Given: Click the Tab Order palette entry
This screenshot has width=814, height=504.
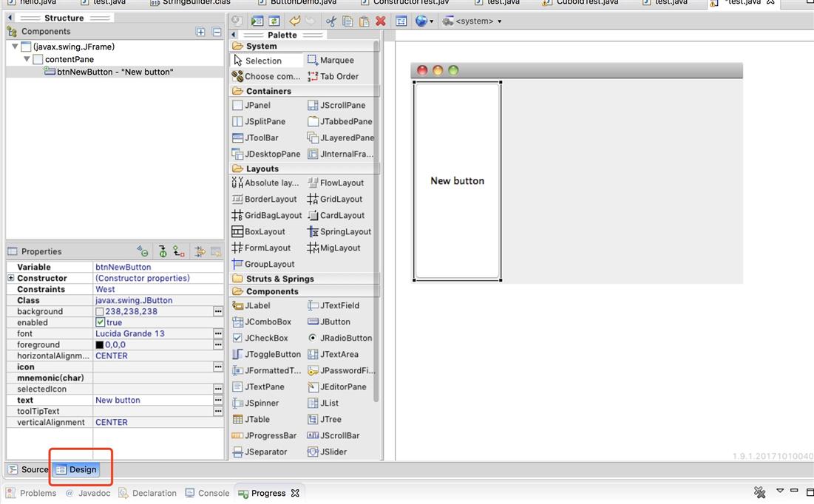Looking at the screenshot, I should 333,76.
